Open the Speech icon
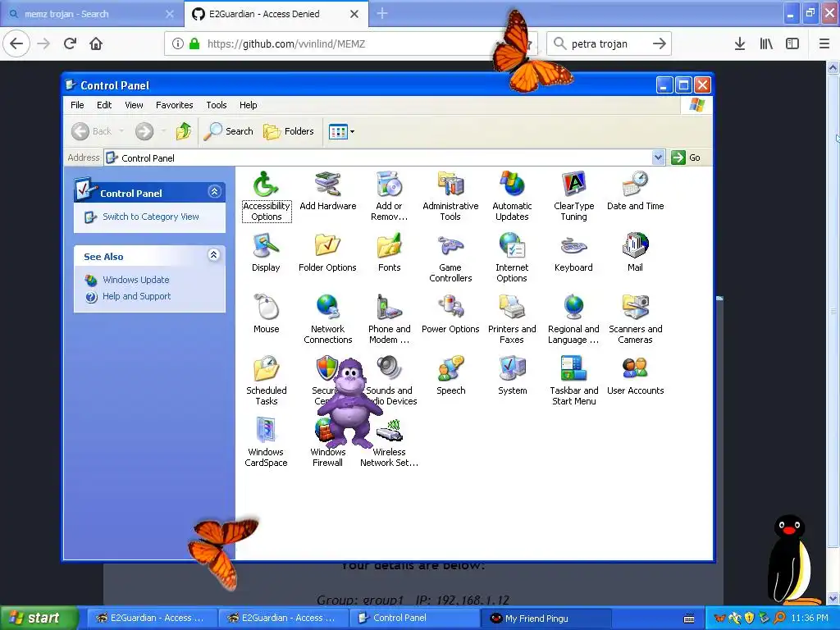 (450, 376)
